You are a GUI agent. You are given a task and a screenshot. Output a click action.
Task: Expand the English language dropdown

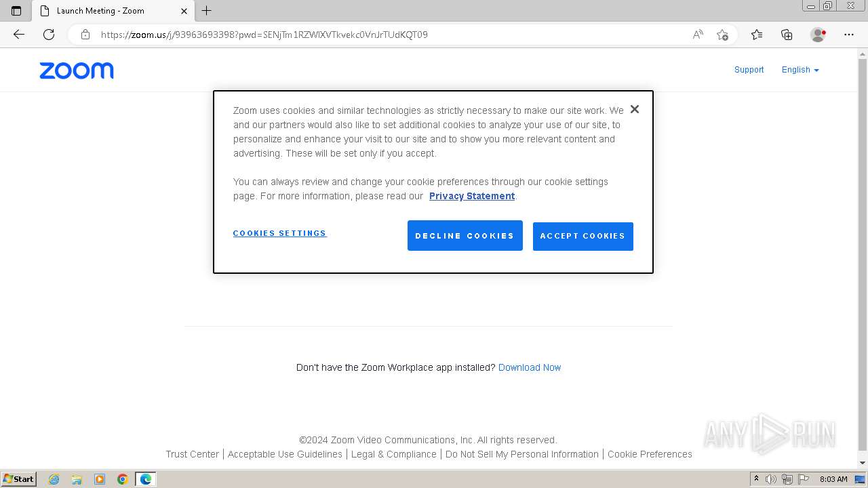(x=800, y=70)
